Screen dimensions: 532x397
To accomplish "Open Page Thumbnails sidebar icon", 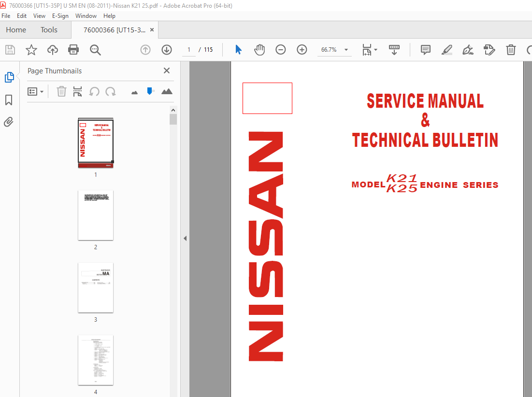I will tap(9, 77).
